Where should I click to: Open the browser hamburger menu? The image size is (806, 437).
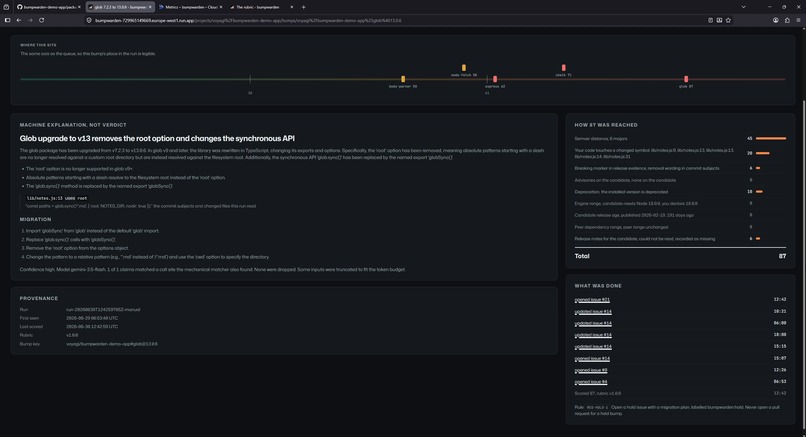point(798,20)
